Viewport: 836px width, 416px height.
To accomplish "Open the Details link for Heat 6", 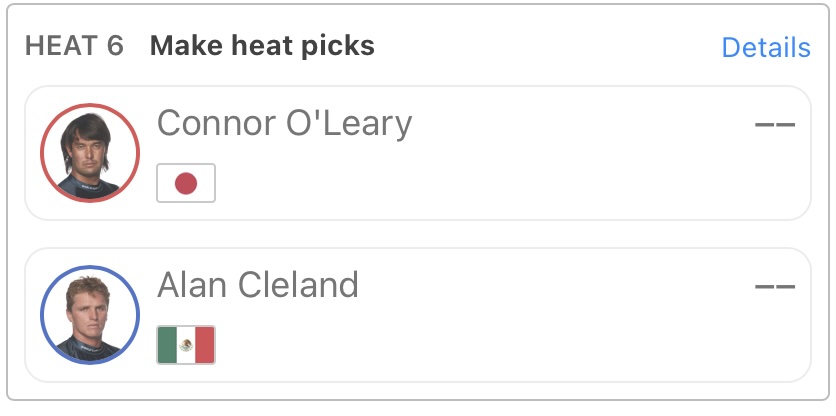I will tap(765, 47).
